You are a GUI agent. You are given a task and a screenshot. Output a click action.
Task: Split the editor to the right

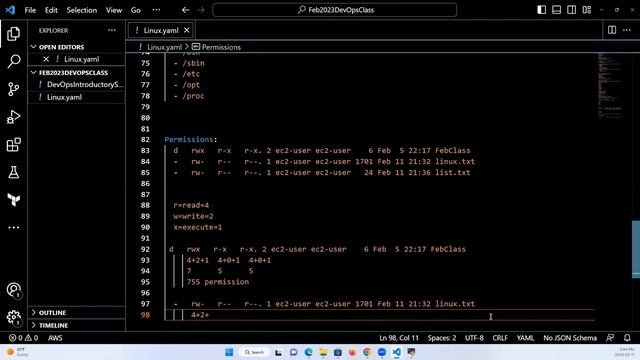coord(612,30)
